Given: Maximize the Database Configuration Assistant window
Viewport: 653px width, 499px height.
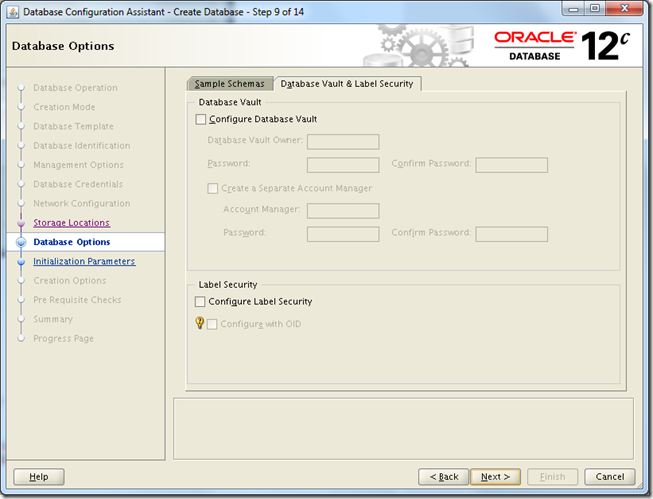Looking at the screenshot, I should (x=595, y=8).
